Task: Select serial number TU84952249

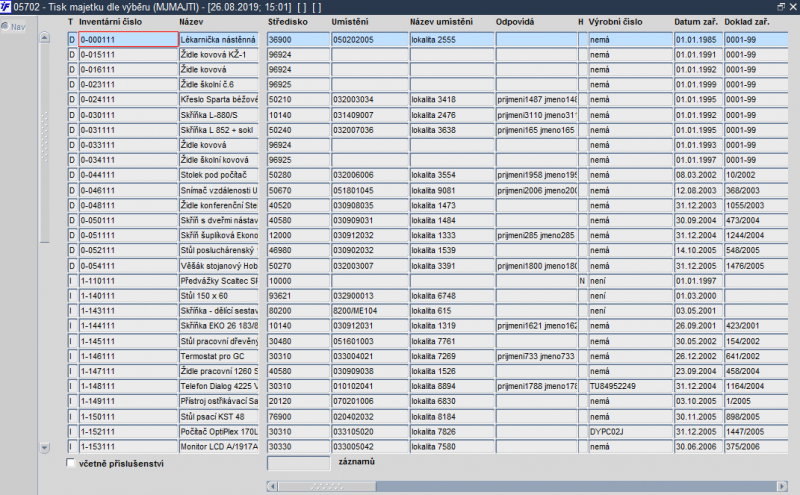Action: tap(631, 386)
